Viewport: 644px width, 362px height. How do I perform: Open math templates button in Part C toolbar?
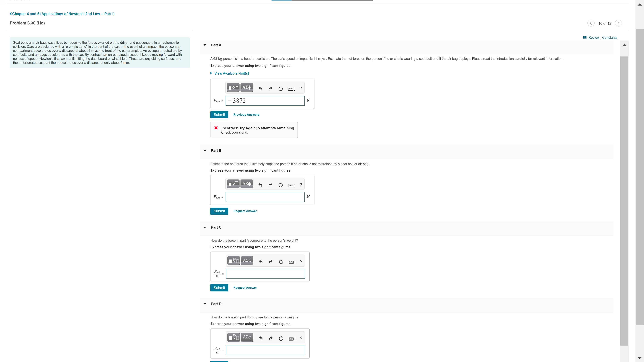(234, 261)
